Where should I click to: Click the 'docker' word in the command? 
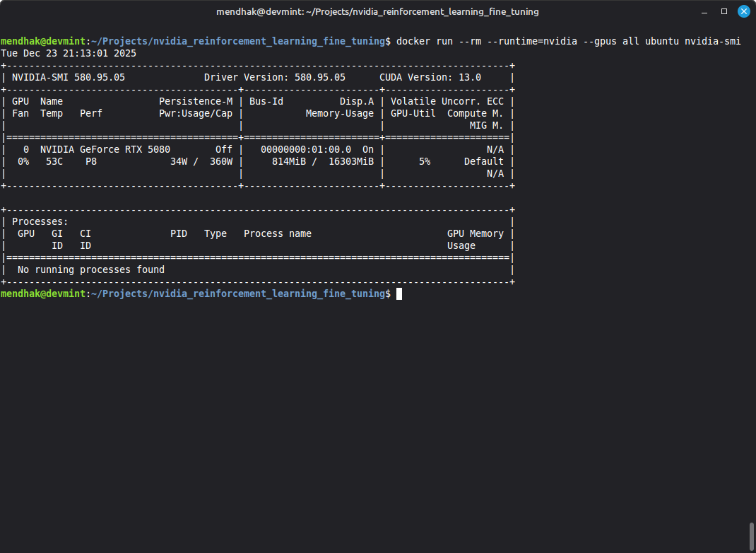[413, 41]
